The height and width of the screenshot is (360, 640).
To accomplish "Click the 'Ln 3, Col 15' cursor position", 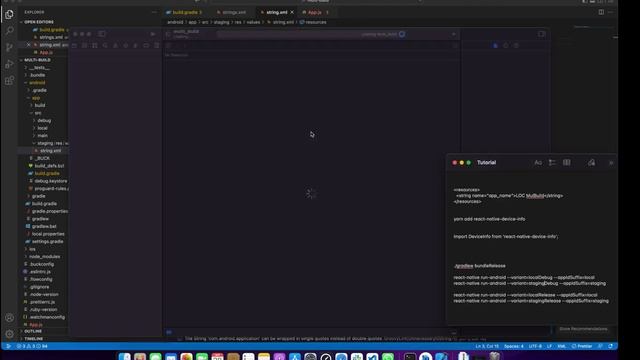I will click(487, 346).
